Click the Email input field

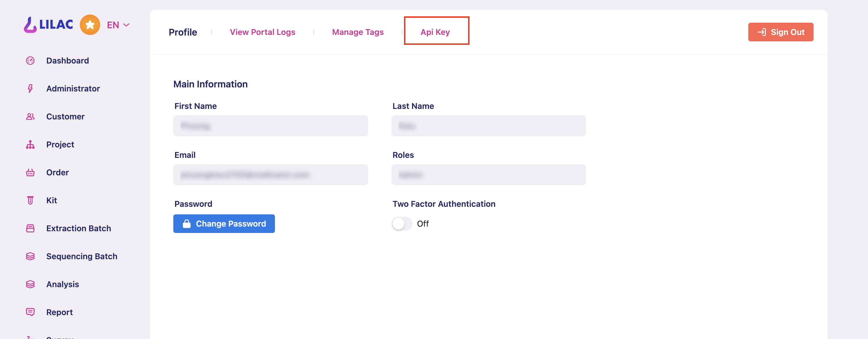271,174
